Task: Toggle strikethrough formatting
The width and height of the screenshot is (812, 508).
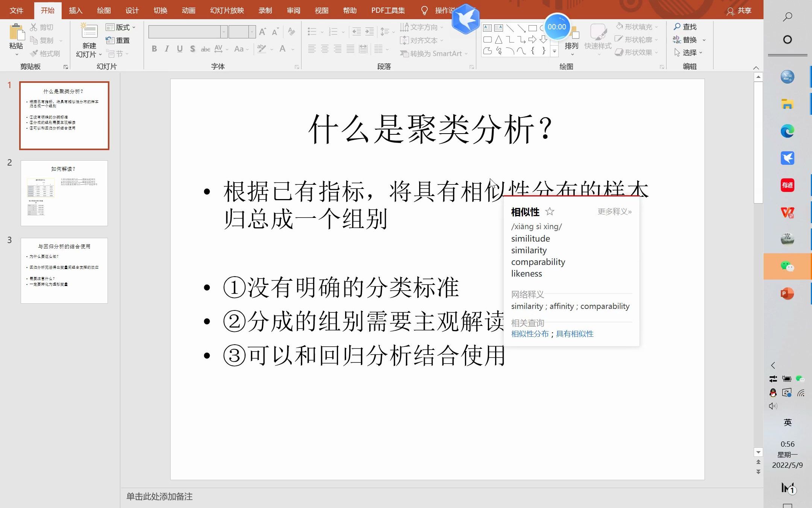Action: pyautogui.click(x=205, y=49)
